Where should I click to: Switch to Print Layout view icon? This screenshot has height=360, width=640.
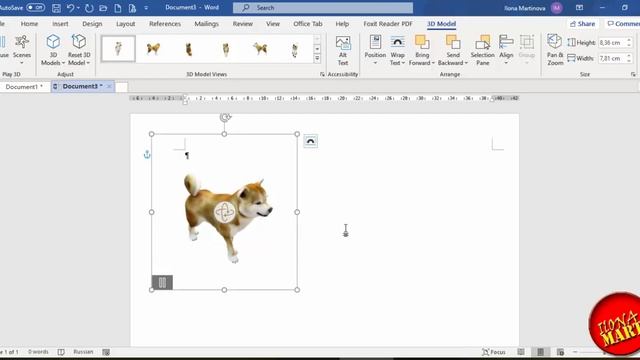pyautogui.click(x=540, y=352)
